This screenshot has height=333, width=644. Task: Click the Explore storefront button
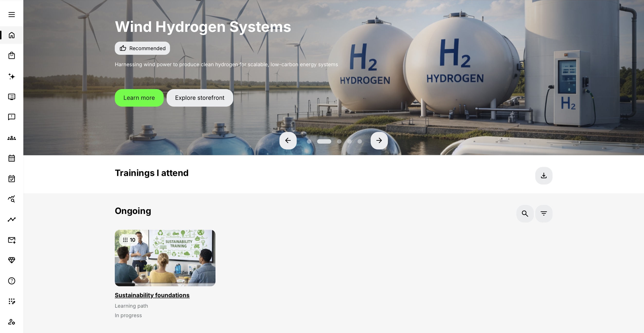200,98
